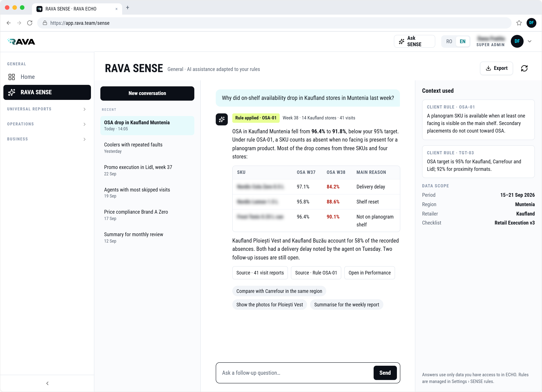542x392 pixels.
Task: Click the OSA W37 column header
Action: pyautogui.click(x=306, y=172)
